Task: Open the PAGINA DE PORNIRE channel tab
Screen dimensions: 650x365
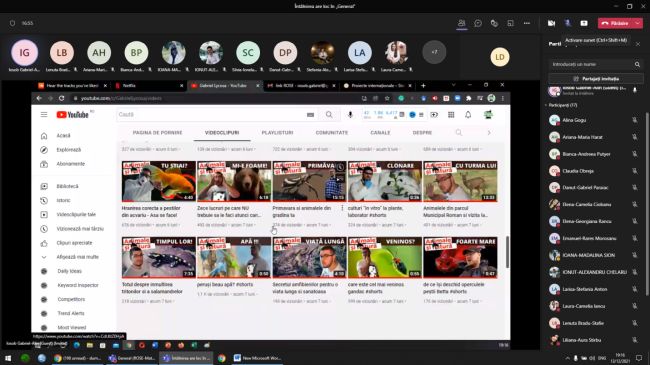Action: pos(158,133)
